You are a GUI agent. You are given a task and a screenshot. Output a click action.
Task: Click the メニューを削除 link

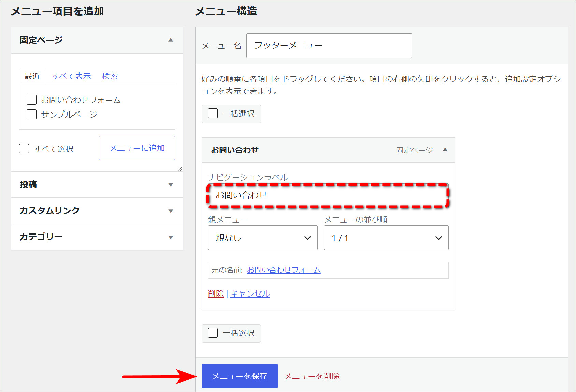click(x=312, y=376)
